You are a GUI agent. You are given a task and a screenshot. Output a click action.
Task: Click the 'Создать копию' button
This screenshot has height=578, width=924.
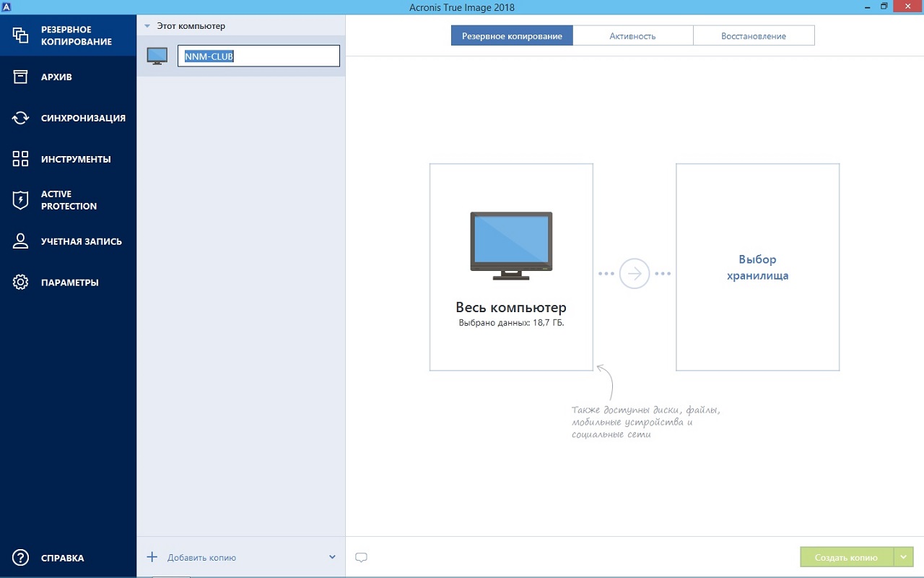pyautogui.click(x=846, y=557)
